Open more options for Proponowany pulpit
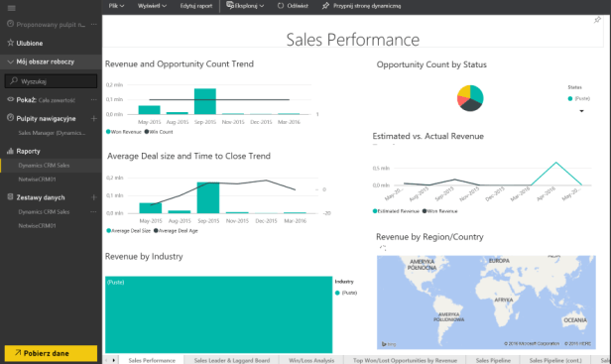The height and width of the screenshot is (364, 611). [x=94, y=24]
